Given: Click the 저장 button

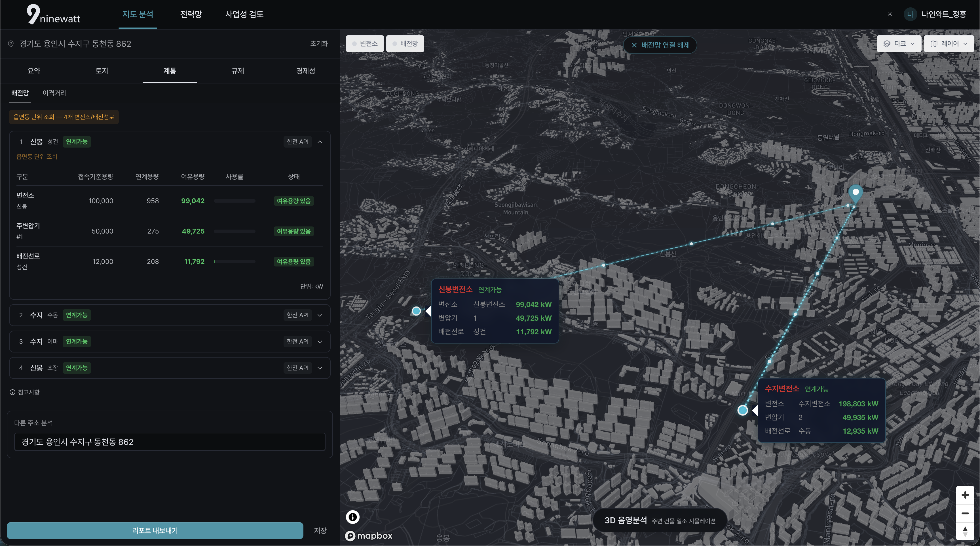Looking at the screenshot, I should click(320, 530).
